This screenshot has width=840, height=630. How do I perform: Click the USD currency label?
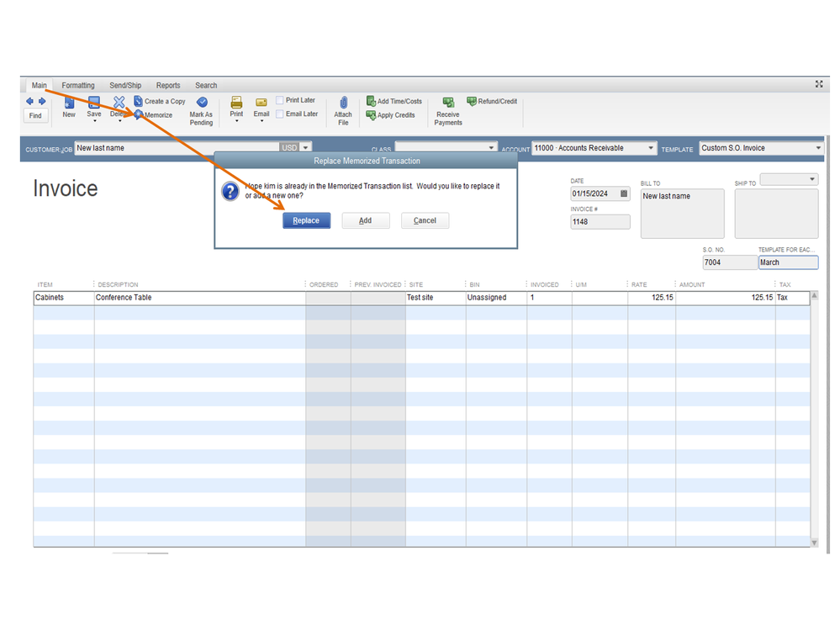click(289, 148)
